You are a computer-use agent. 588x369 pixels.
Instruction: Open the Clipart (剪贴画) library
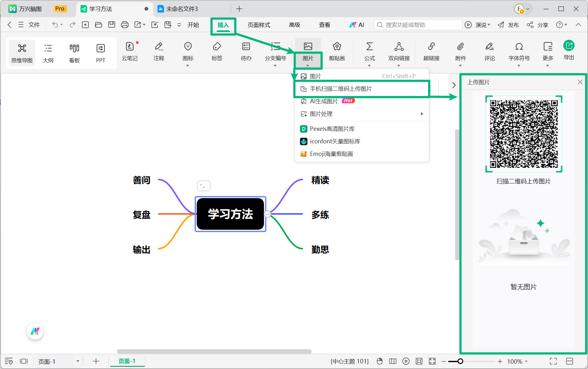point(337,52)
